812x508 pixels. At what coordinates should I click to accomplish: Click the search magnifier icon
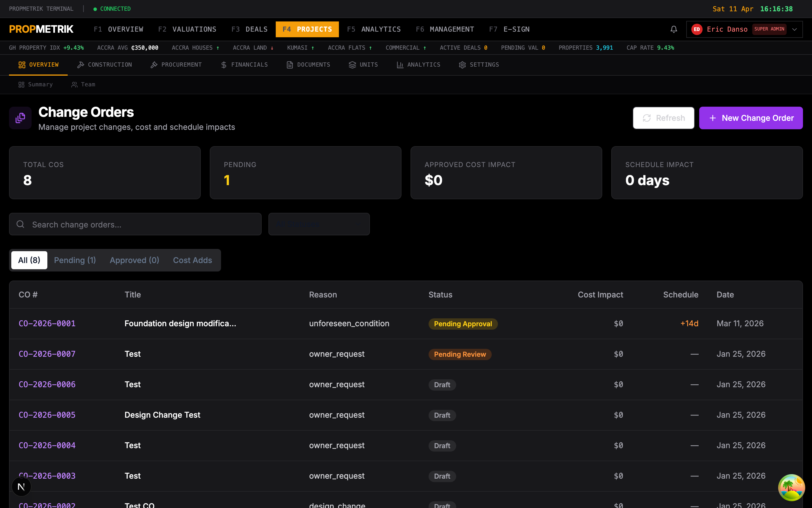tap(21, 224)
